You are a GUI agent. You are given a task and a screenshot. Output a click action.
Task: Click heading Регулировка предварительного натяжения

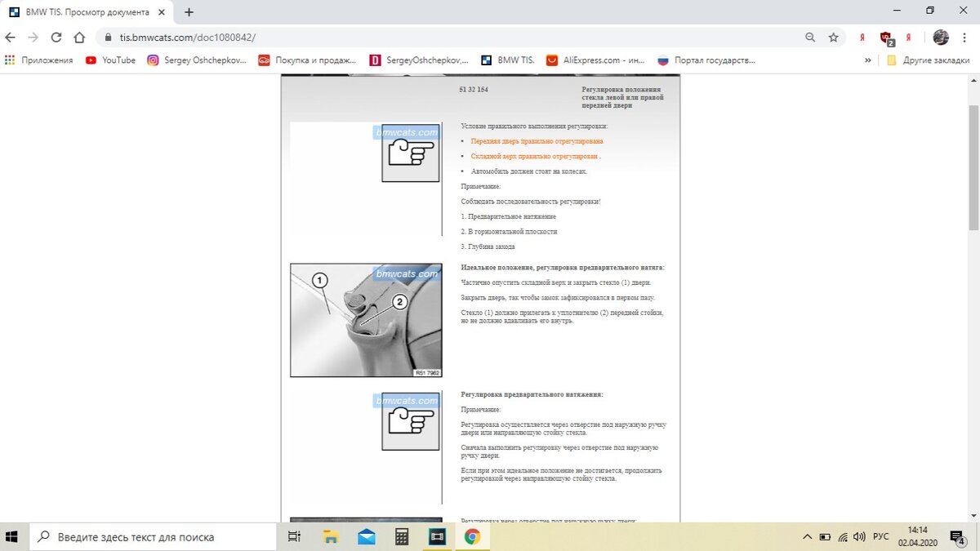tap(532, 394)
